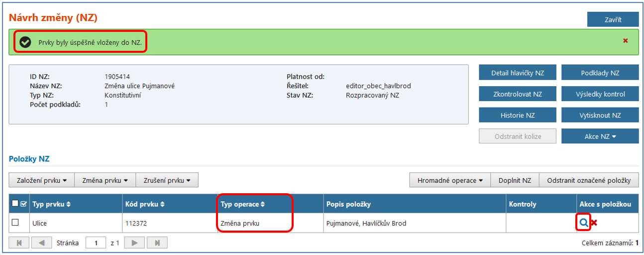Jump to the last page of results
This screenshot has height=255, width=644.
coord(157,243)
